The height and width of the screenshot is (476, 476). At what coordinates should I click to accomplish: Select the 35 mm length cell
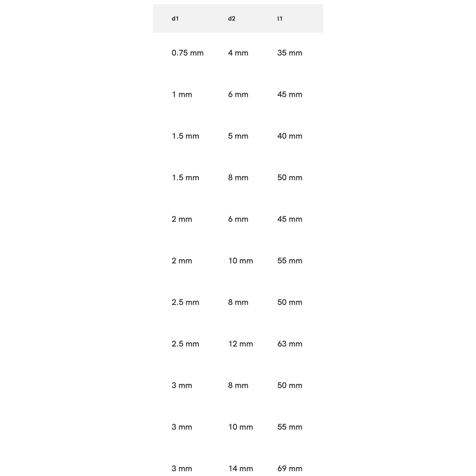289,53
